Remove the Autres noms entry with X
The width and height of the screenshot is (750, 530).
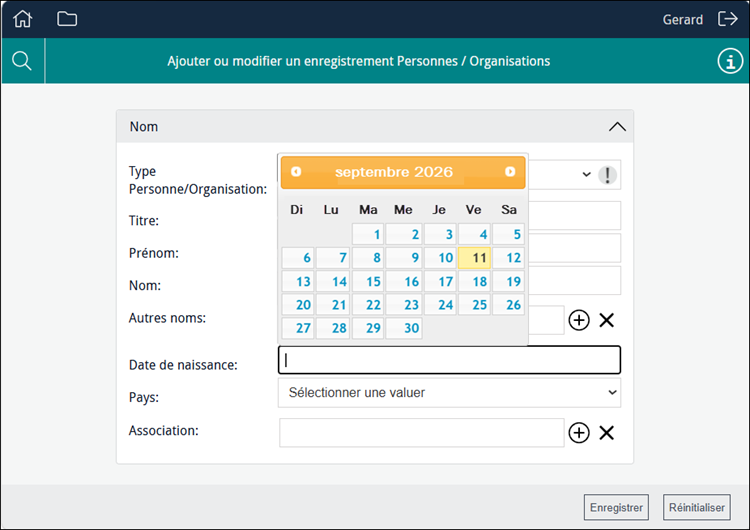(x=607, y=320)
